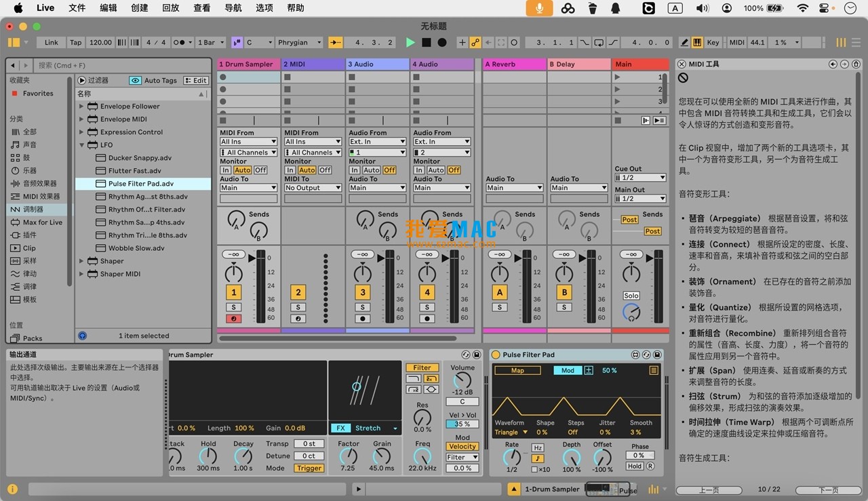Toggle the Filter button in Drum Sampler
This screenshot has height=501, width=868.
coord(422,367)
